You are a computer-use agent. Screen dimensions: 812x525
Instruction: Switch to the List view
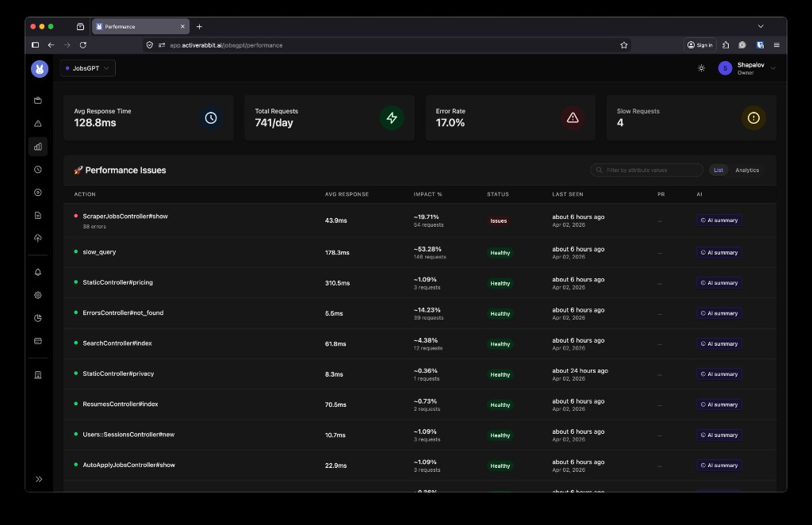[x=718, y=170]
